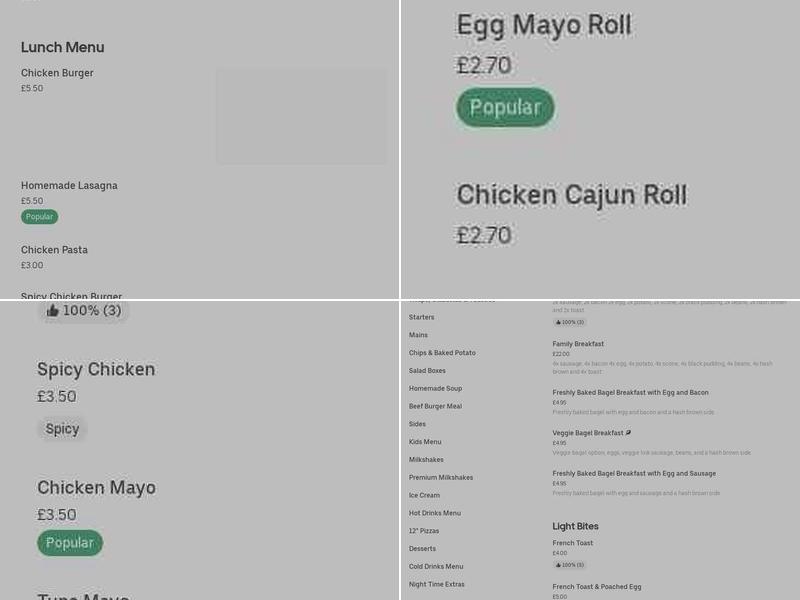Screen dimensions: 800x600
Task: Open the Starters category in sidebar
Action: click(x=421, y=317)
